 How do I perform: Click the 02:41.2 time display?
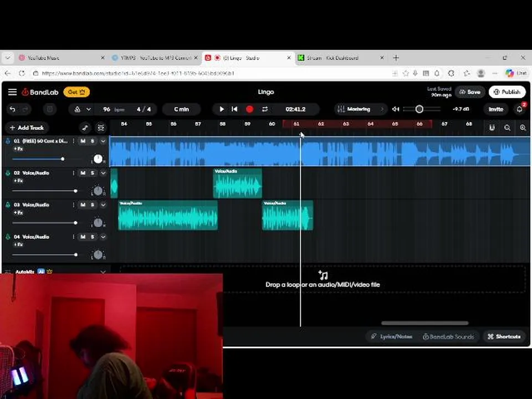tap(295, 109)
